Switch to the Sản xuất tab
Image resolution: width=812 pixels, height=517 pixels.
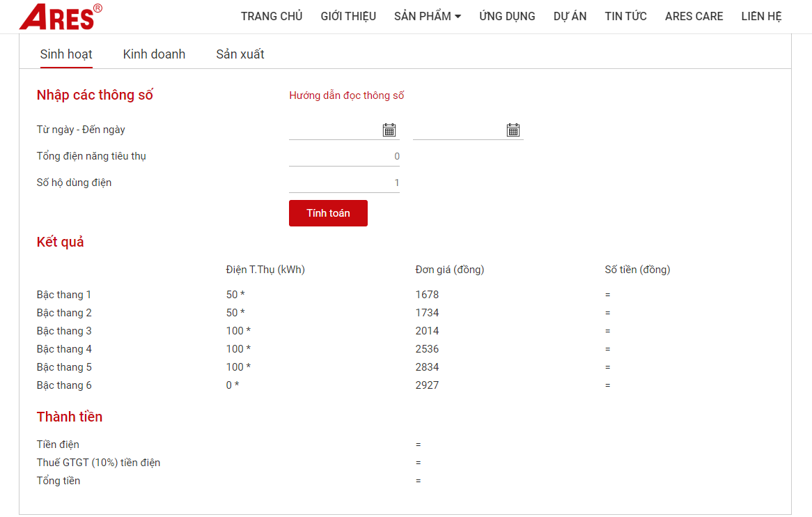coord(240,54)
